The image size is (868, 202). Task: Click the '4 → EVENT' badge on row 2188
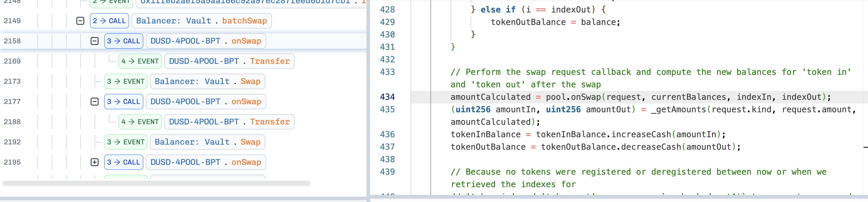pyautogui.click(x=140, y=122)
